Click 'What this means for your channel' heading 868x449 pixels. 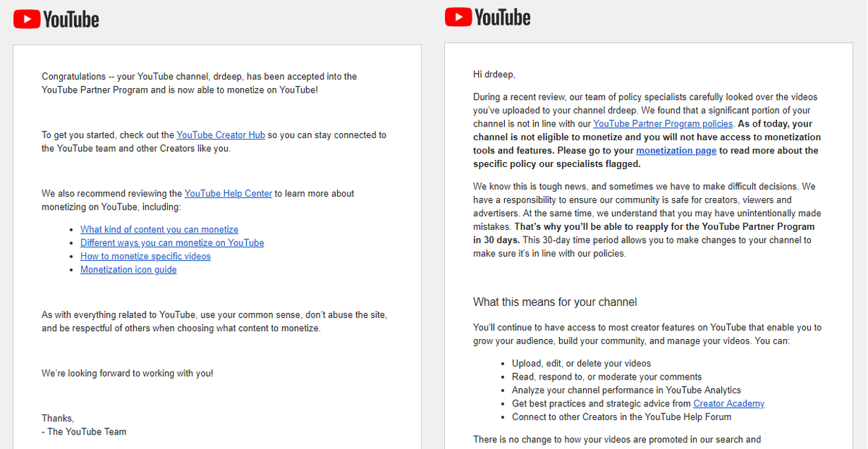click(x=555, y=302)
